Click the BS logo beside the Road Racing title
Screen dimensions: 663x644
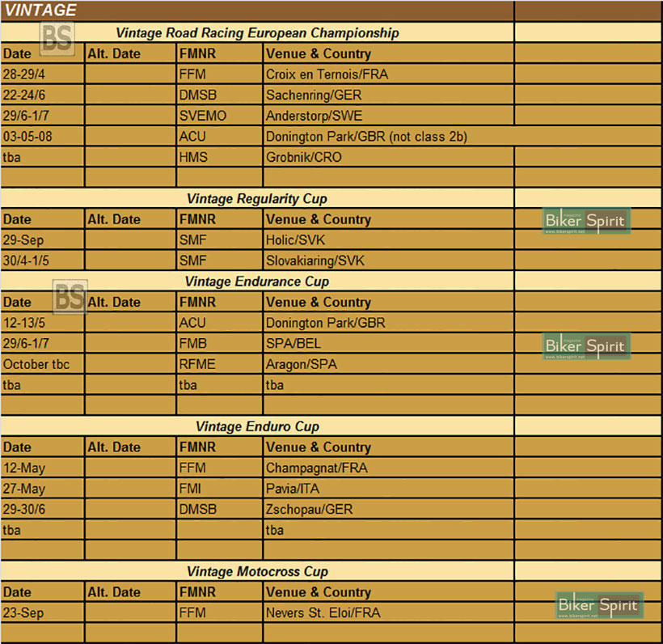pyautogui.click(x=57, y=37)
